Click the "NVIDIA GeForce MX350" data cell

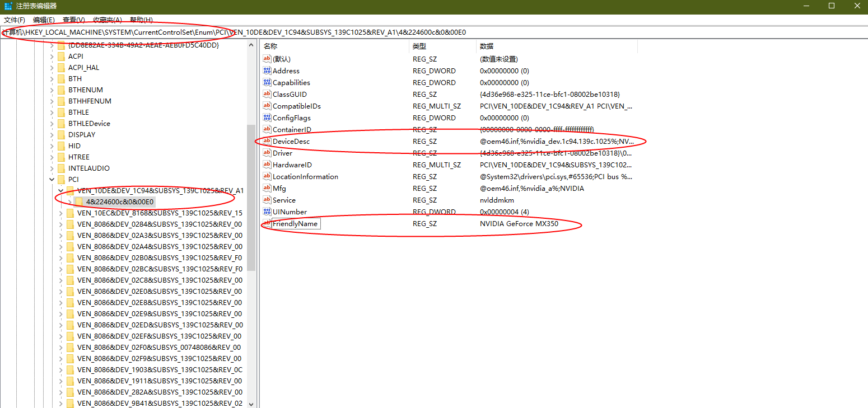coord(519,223)
